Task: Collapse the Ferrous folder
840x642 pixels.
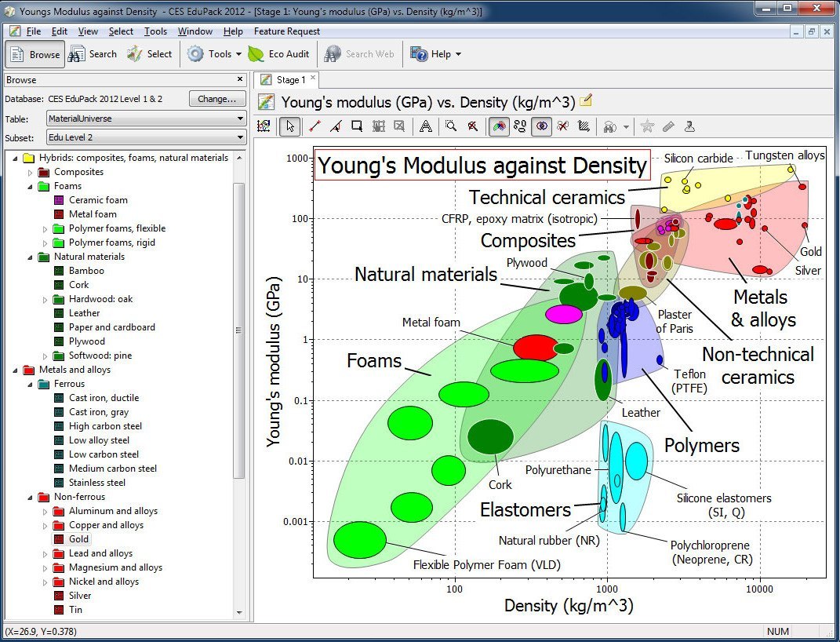Action: 30,385
